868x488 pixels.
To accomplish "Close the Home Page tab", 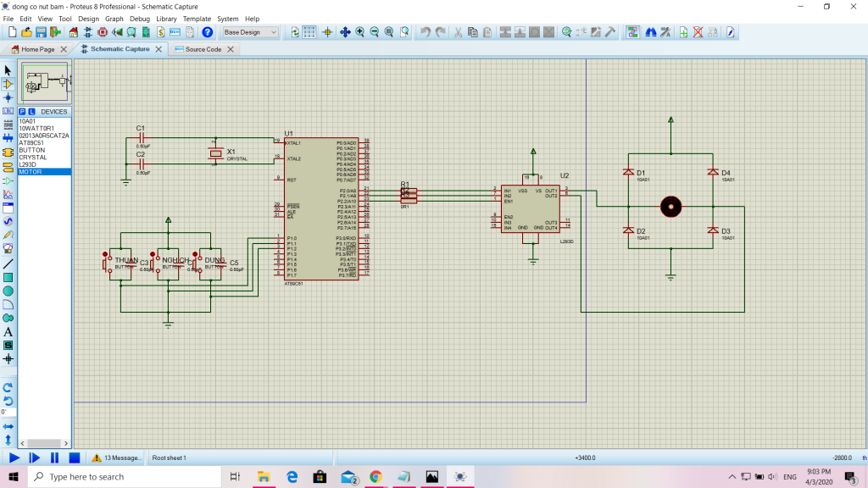I will (x=64, y=49).
